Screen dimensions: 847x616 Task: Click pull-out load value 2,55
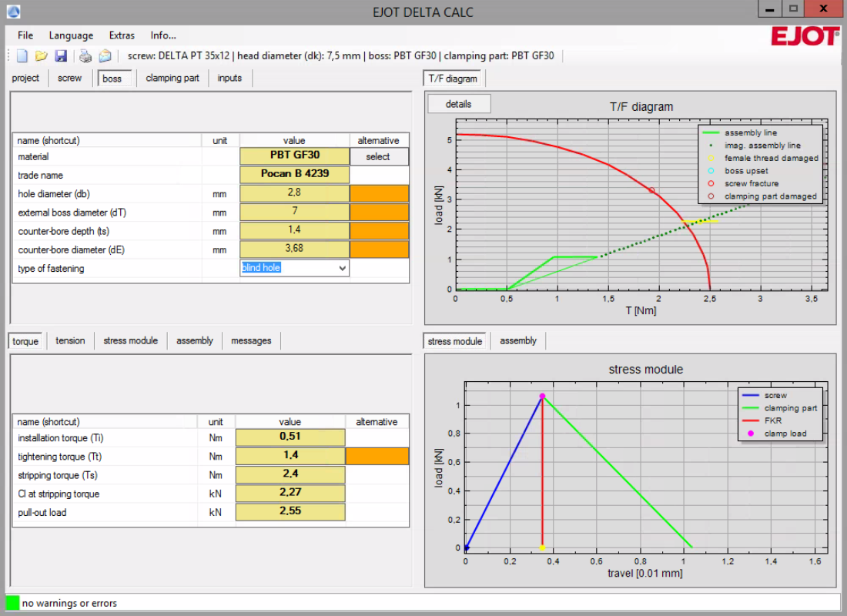pos(290,511)
